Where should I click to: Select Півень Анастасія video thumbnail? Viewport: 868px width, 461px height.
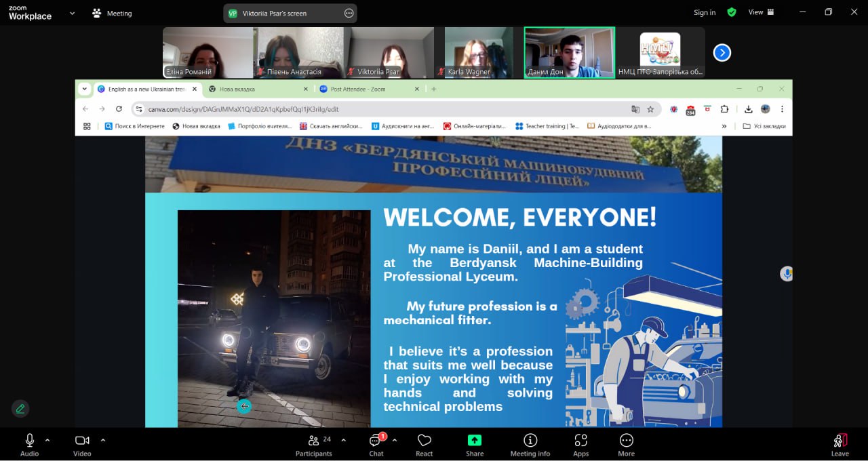pos(298,53)
